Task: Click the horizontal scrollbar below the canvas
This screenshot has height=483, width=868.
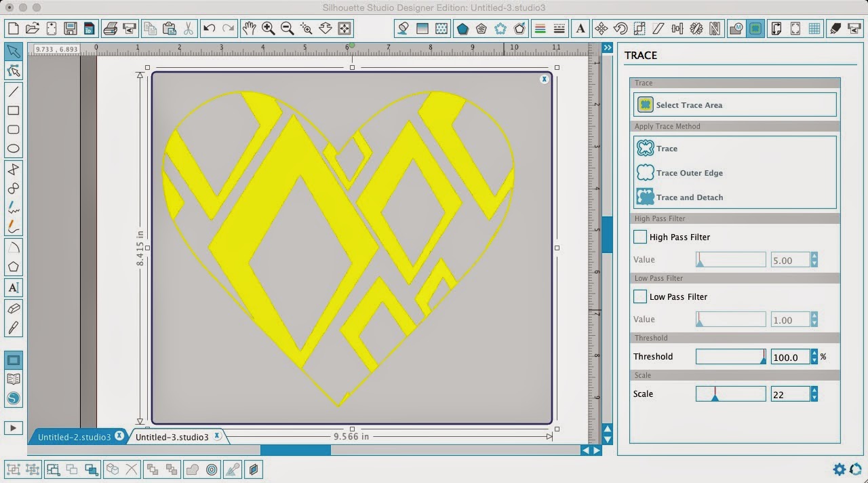Action: (295, 450)
